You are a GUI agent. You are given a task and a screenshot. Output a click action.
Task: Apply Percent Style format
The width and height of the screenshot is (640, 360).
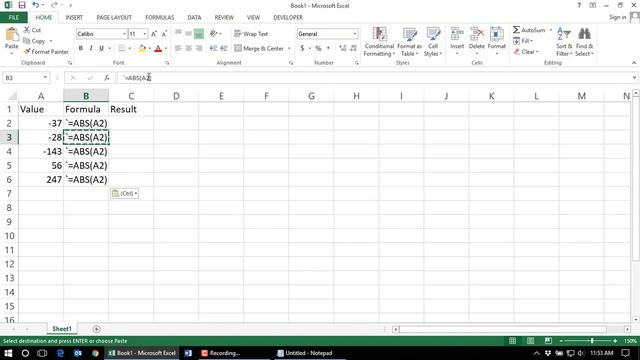[318, 48]
